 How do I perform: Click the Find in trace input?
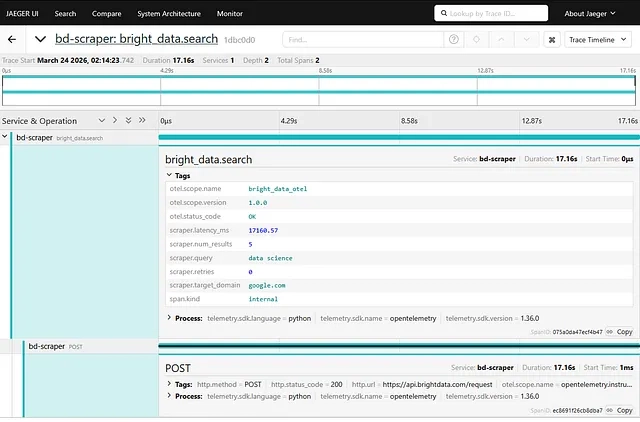coord(362,39)
